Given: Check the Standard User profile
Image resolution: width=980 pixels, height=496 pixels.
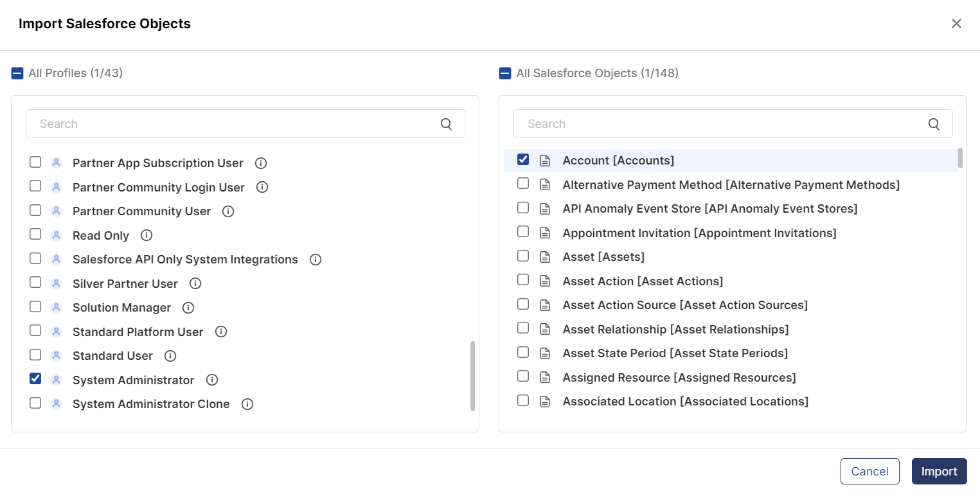Looking at the screenshot, I should (x=35, y=355).
